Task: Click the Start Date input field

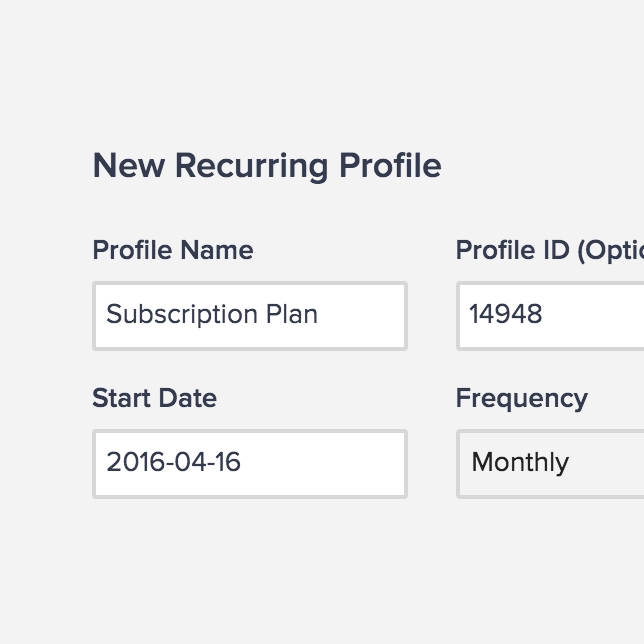Action: 250,464
